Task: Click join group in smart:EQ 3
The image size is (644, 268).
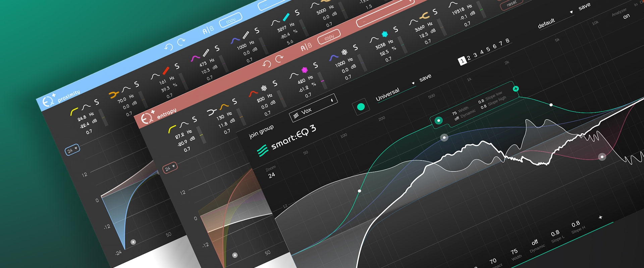Action: pos(261,131)
